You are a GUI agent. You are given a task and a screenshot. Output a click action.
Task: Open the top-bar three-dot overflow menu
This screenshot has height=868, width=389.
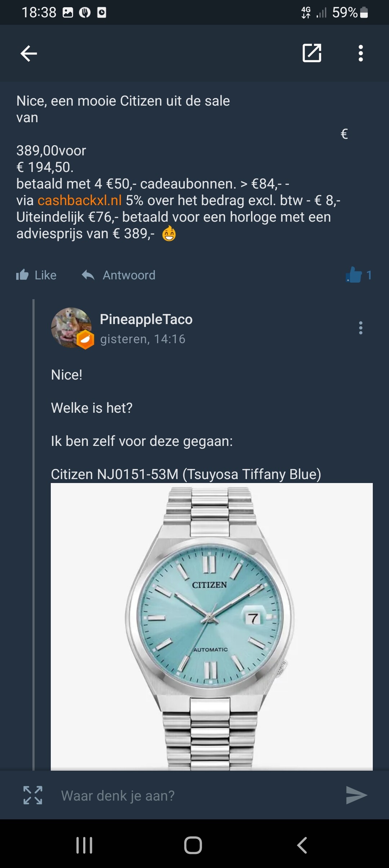[361, 53]
